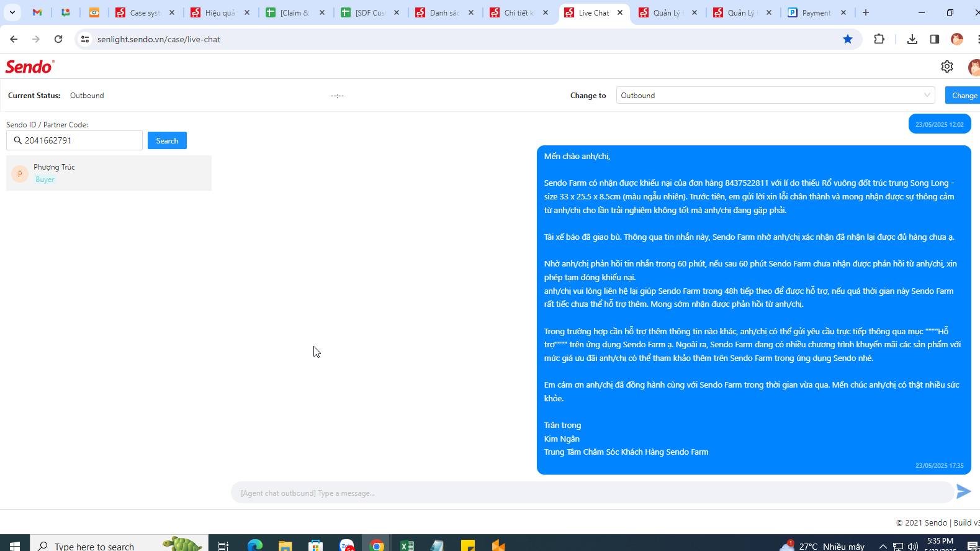
Task: View site information icon in address bar
Action: pyautogui.click(x=85, y=39)
